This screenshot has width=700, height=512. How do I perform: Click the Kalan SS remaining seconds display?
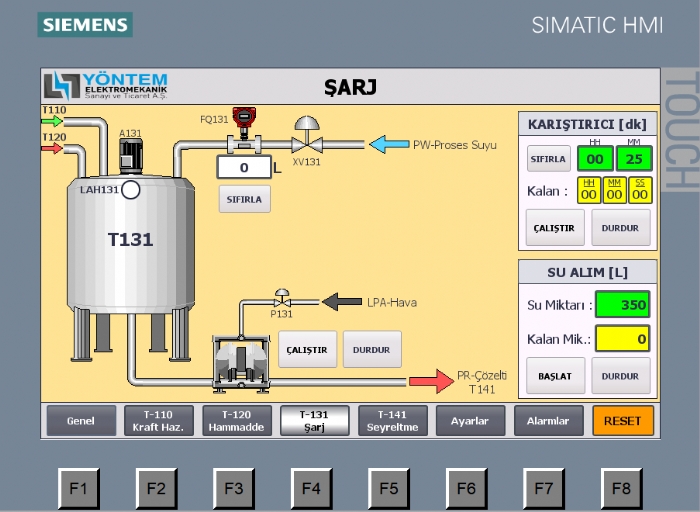tap(640, 191)
